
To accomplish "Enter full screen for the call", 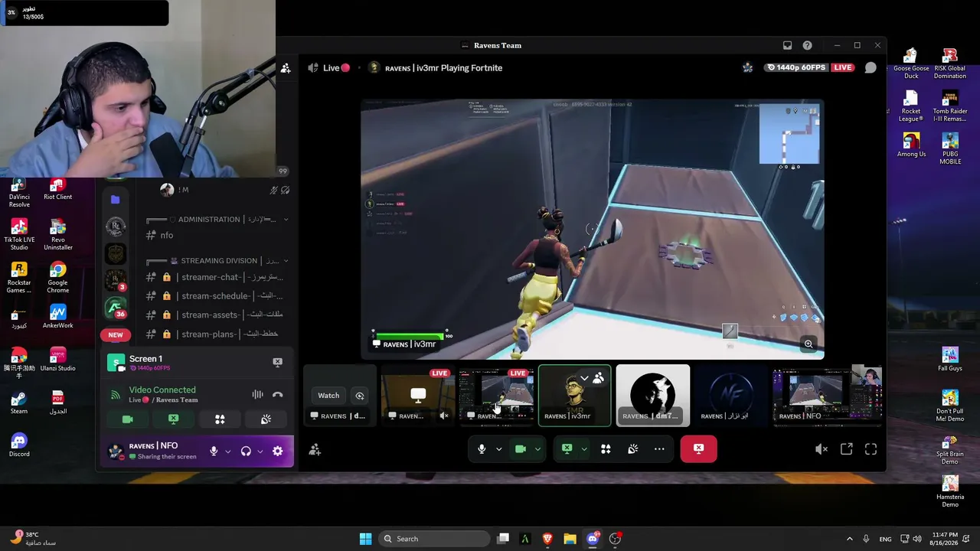I will (x=871, y=450).
